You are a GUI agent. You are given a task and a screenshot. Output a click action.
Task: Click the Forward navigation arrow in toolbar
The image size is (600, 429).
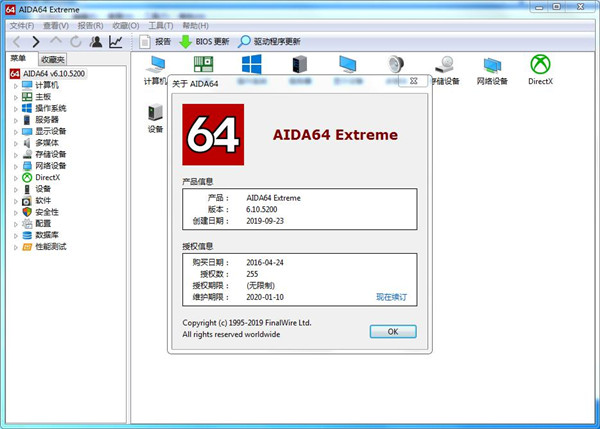click(36, 42)
